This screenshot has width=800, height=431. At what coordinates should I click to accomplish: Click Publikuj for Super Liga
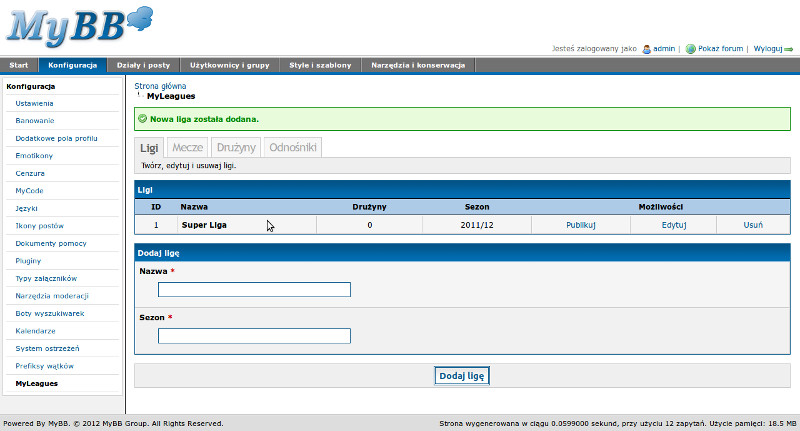(x=580, y=225)
